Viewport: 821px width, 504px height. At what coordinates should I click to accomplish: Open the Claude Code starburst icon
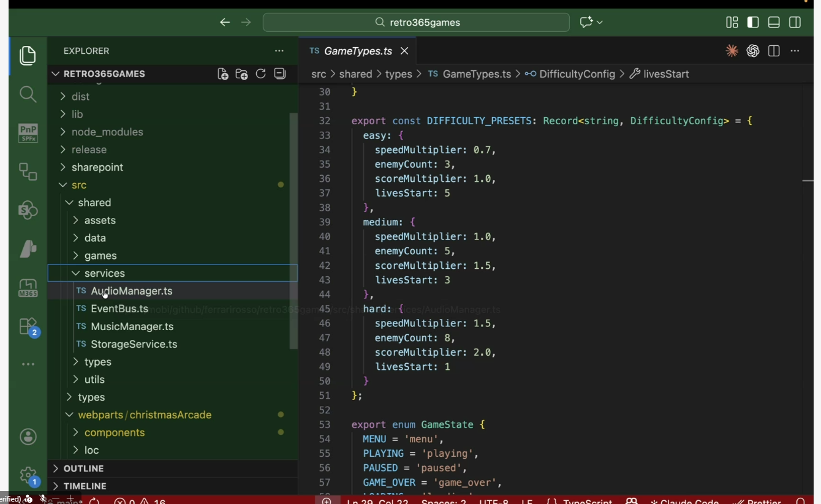point(732,51)
